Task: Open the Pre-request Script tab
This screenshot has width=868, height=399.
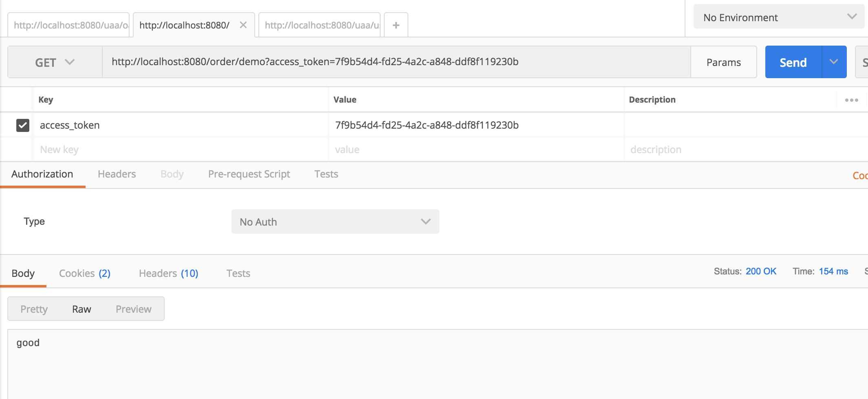Action: point(249,174)
